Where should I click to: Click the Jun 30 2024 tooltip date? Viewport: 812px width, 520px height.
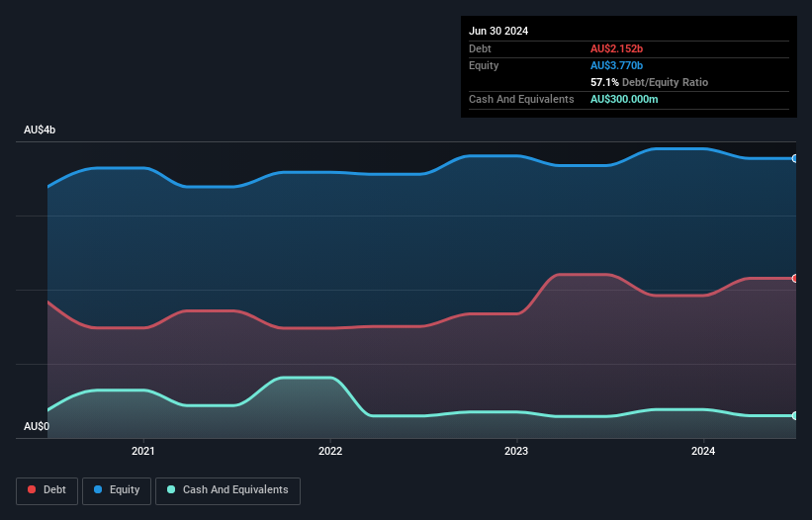(x=498, y=31)
